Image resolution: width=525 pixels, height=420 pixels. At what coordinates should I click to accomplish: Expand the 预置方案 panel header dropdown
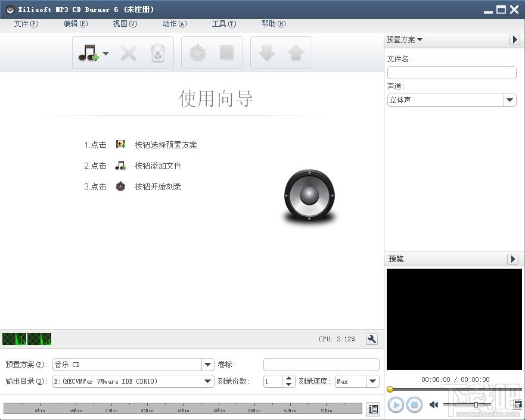coord(405,40)
